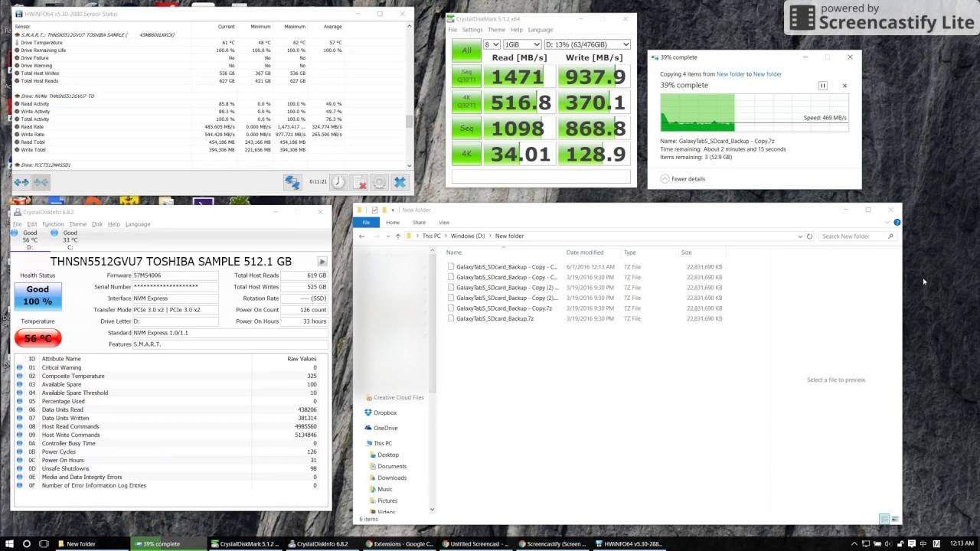This screenshot has height=551, width=980.
Task: Open drive dropdown D: 13% (63/476GiB)
Action: click(x=586, y=44)
